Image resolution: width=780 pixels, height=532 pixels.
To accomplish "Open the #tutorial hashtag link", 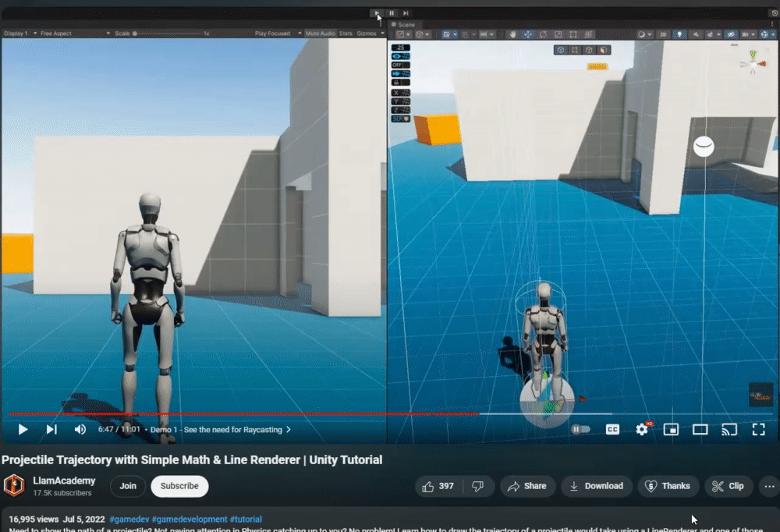I will click(x=246, y=519).
